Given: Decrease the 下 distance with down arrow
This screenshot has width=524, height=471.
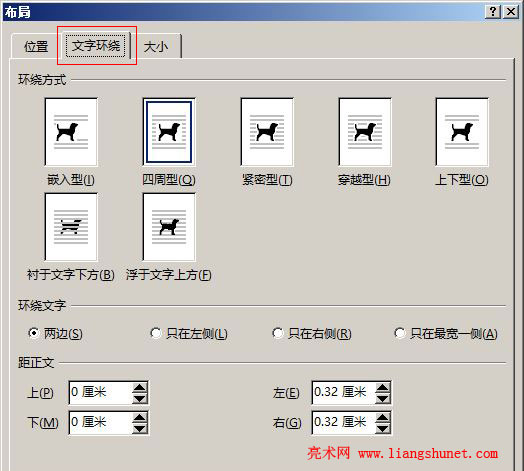Looking at the screenshot, I should 140,428.
